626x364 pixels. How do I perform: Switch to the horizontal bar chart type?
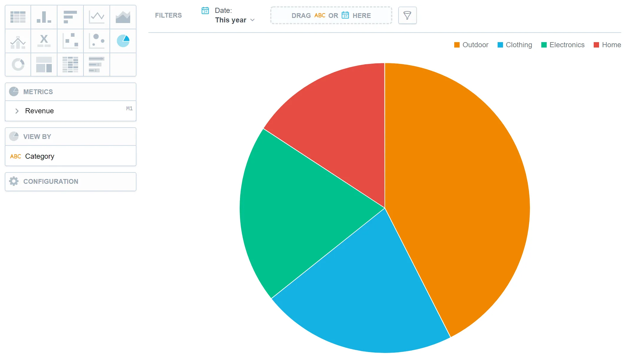tap(70, 17)
